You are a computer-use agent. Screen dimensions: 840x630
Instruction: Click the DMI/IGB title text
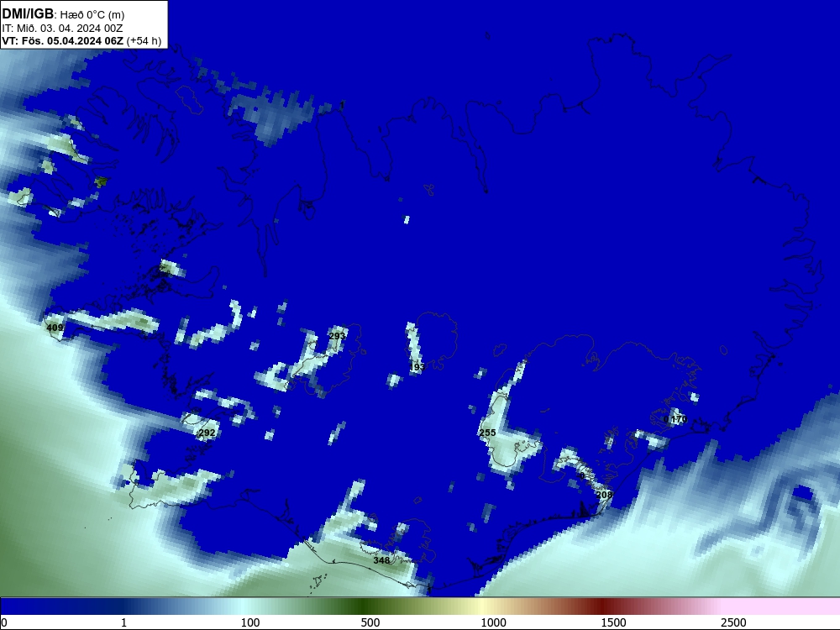tap(28, 13)
